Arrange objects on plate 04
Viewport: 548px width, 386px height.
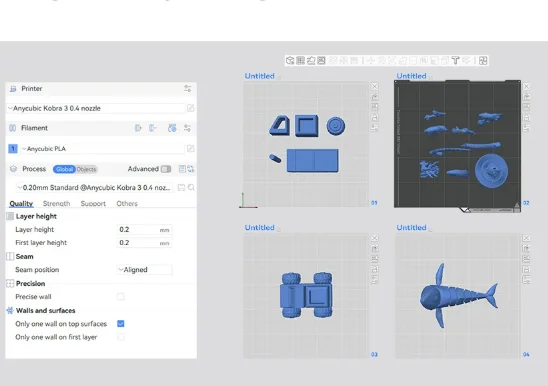[x=526, y=259]
